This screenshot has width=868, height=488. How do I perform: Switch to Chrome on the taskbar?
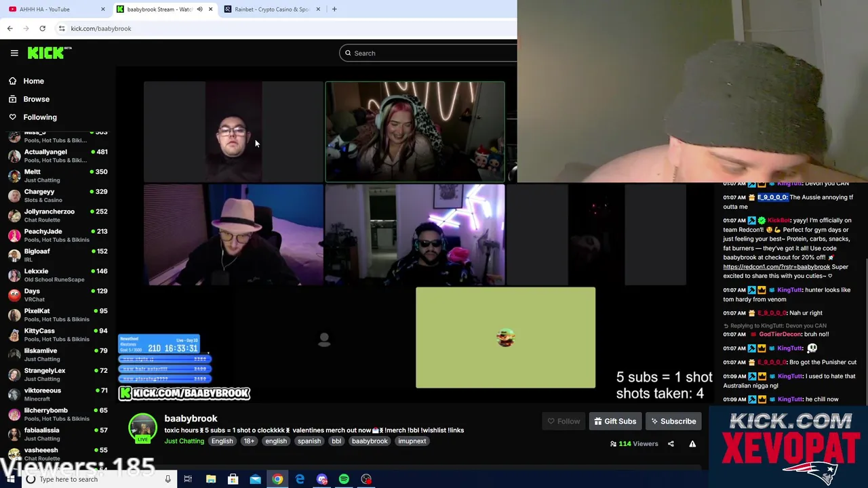coord(277,479)
